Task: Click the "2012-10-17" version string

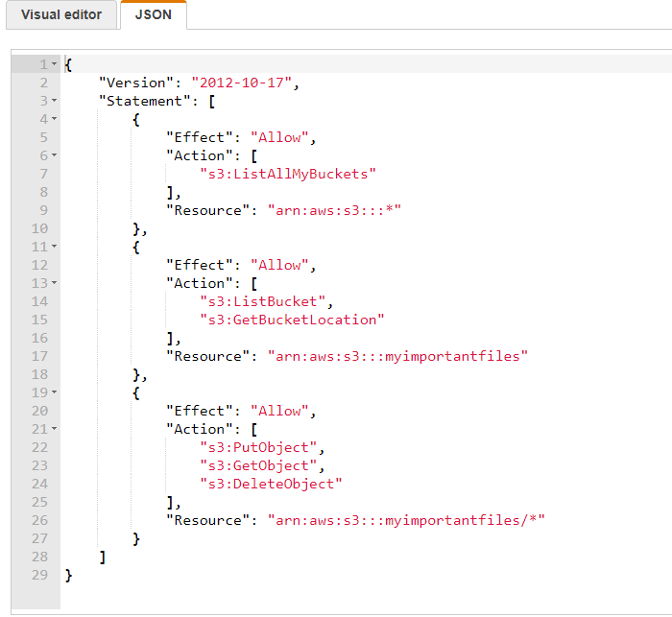Action: pyautogui.click(x=245, y=83)
